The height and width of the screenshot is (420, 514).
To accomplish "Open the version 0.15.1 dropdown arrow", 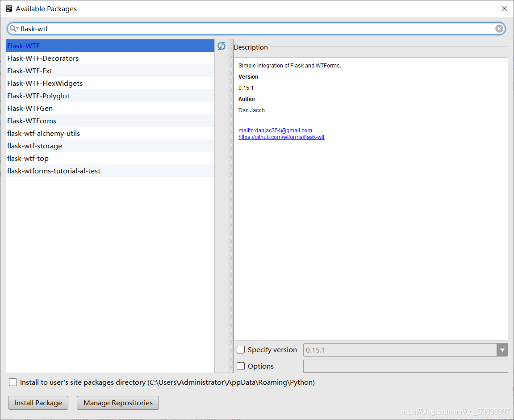I will [x=502, y=350].
